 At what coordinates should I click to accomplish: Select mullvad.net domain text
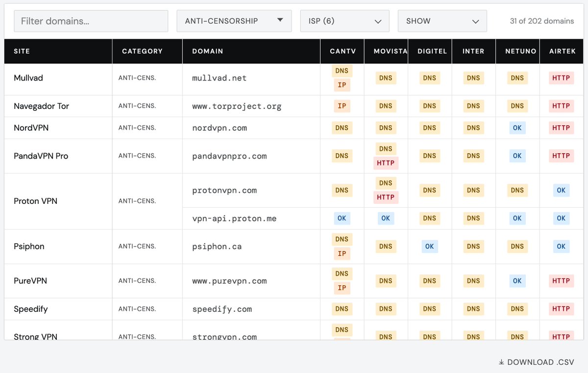(x=220, y=78)
